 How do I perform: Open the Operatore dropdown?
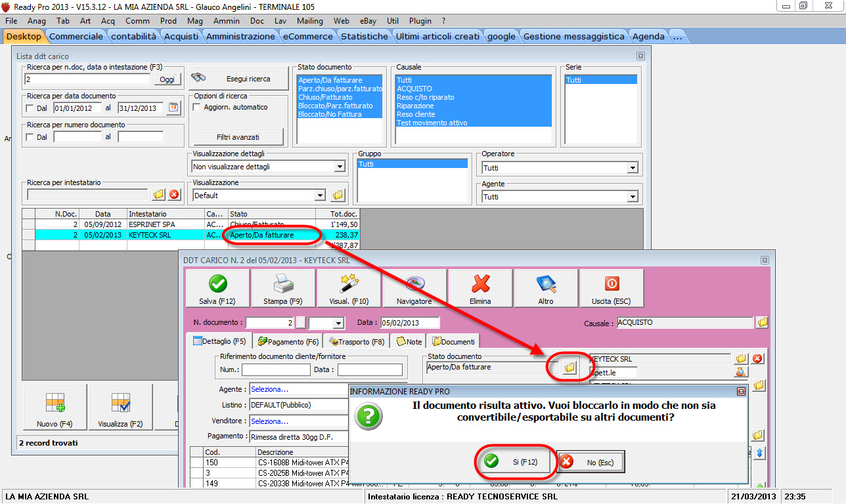coord(633,168)
